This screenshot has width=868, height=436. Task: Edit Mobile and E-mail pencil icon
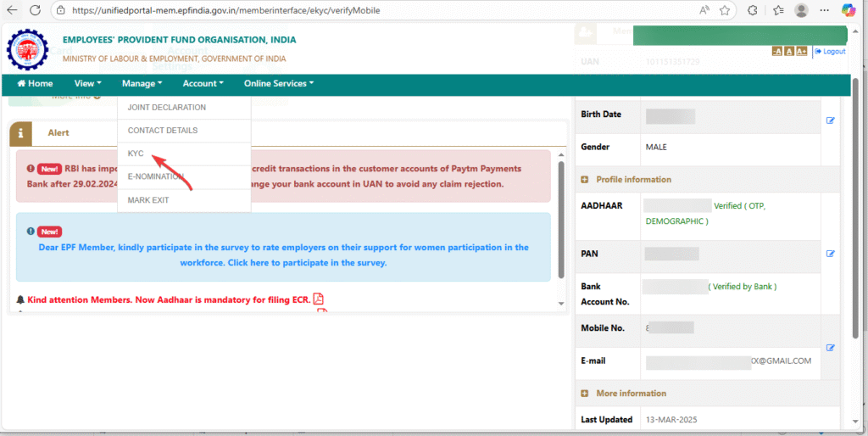click(x=831, y=348)
